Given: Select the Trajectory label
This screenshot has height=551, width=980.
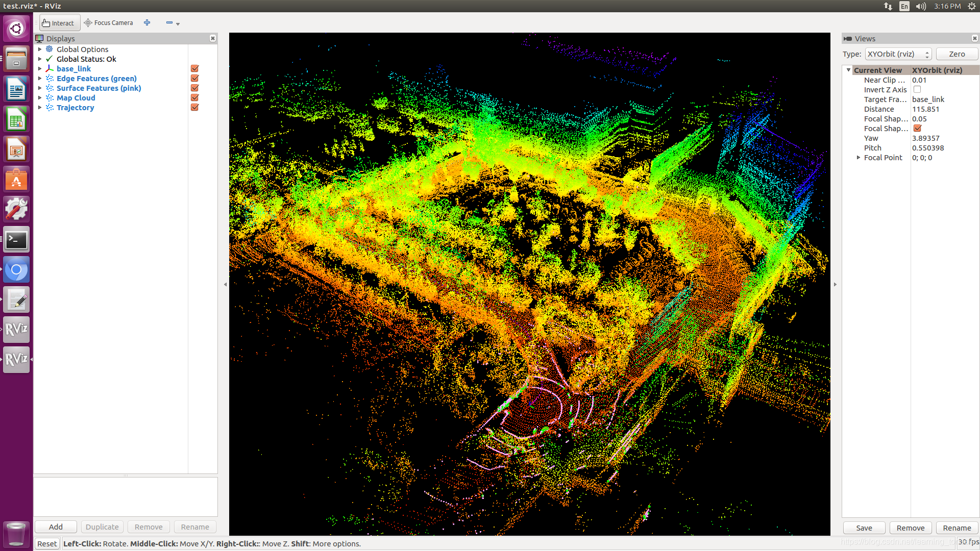Looking at the screenshot, I should tap(76, 108).
